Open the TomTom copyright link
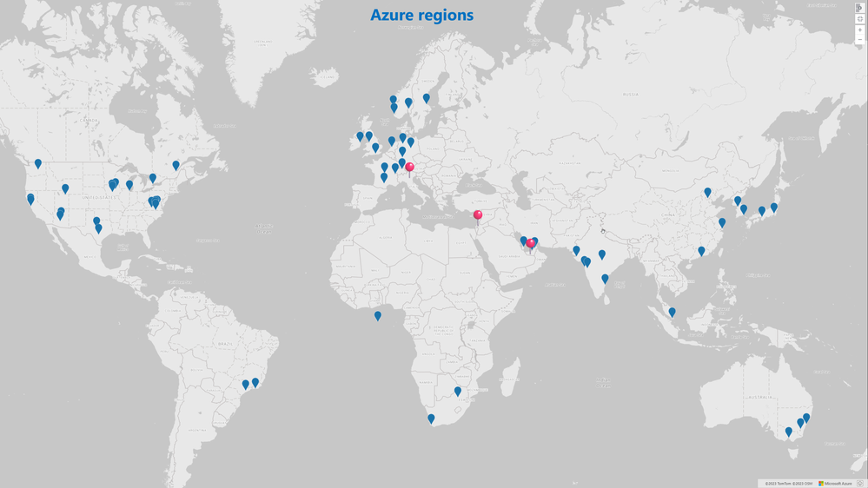The height and width of the screenshot is (488, 868). [778, 484]
